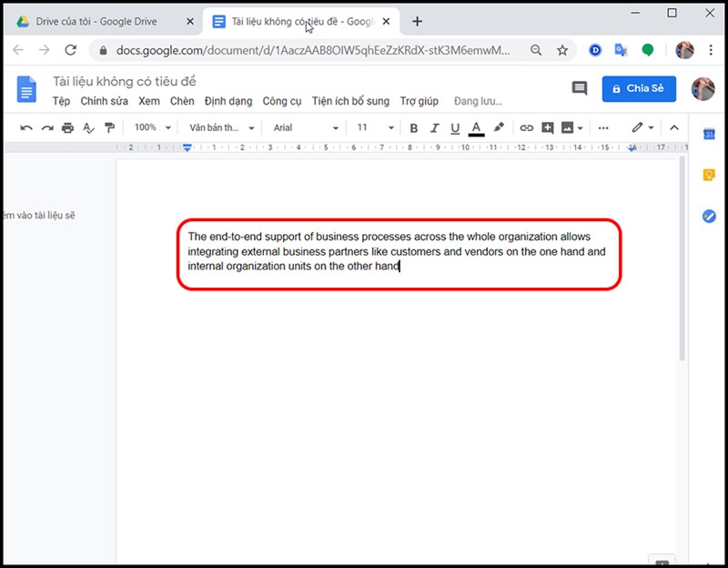Show more toolbar options ellipsis

point(603,127)
